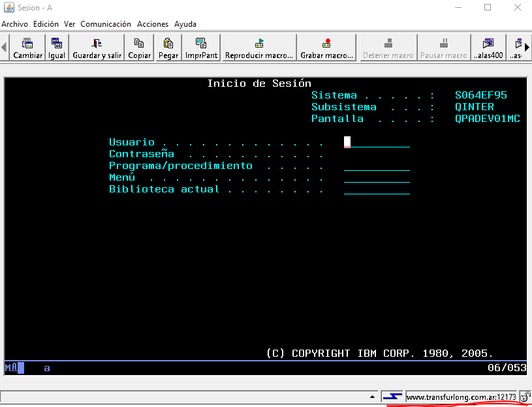The image size is (532, 407).
Task: Click the Programa/procedimiento input field
Action: 377,166
